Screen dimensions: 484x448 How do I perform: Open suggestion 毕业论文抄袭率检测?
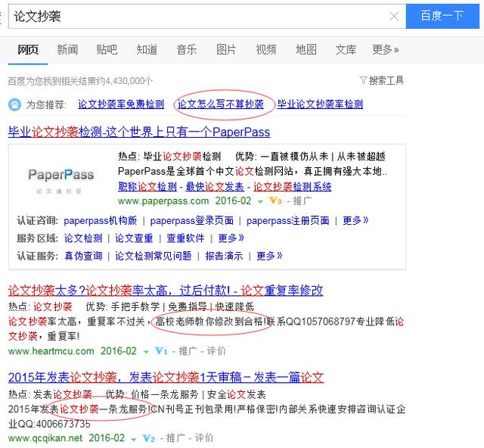[x=320, y=104]
